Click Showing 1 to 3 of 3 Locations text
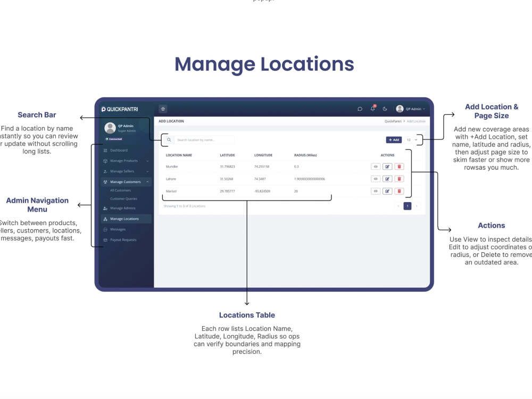Viewport: 532px width, 399px height. click(184, 206)
